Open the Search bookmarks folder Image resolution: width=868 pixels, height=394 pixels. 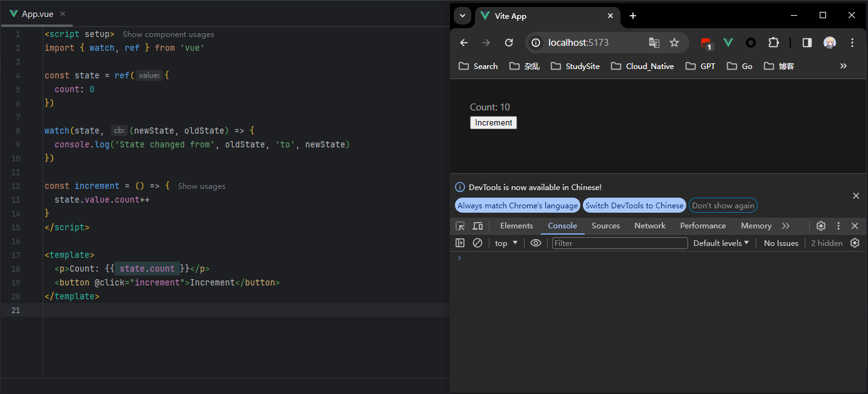click(478, 66)
